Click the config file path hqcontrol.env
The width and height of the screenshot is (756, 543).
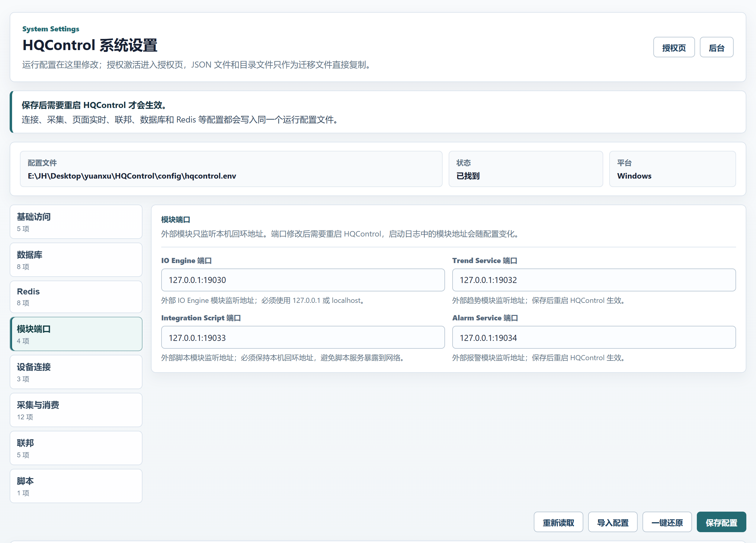[132, 176]
